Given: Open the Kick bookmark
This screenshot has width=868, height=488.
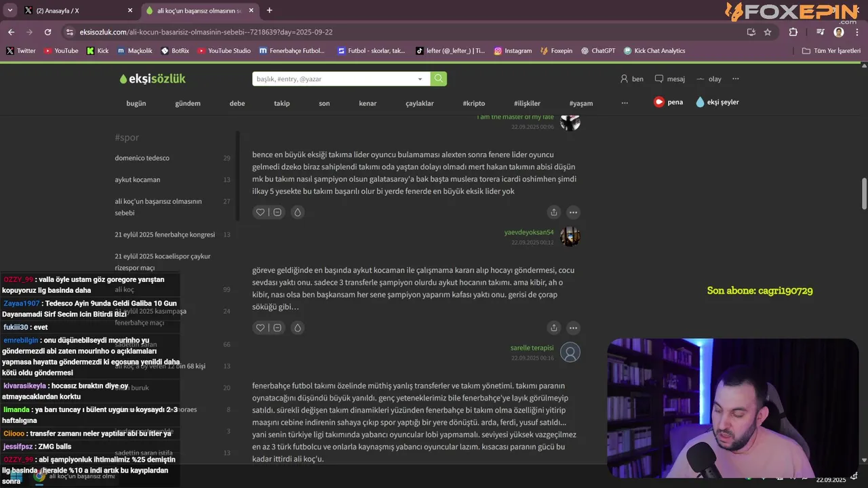Looking at the screenshot, I should coord(98,51).
